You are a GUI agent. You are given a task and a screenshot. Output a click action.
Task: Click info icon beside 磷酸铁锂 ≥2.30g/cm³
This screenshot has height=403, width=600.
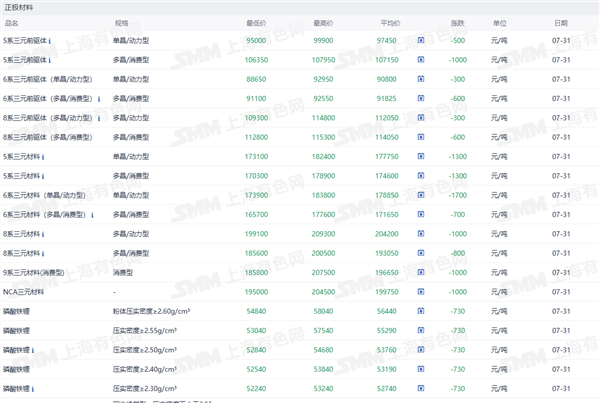coord(33,389)
